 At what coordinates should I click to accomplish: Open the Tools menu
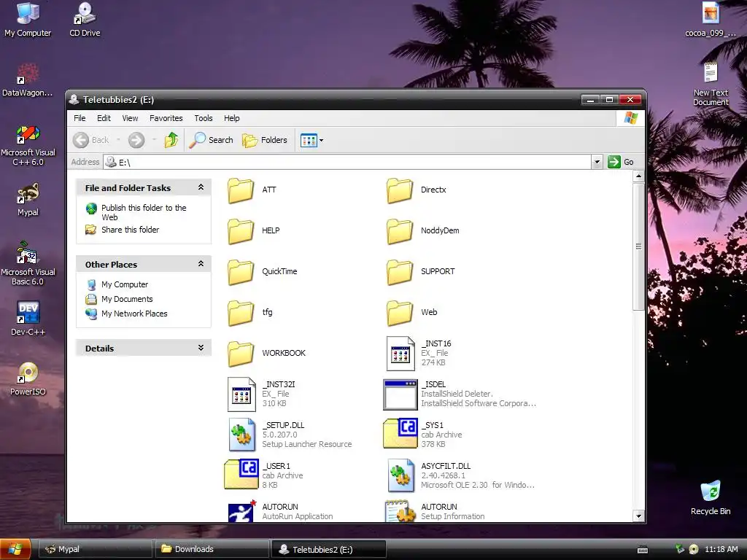(203, 118)
